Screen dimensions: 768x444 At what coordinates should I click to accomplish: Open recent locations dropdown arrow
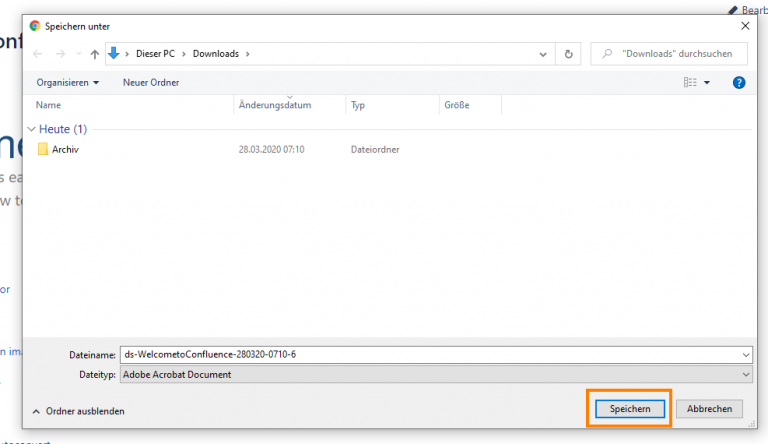[78, 54]
